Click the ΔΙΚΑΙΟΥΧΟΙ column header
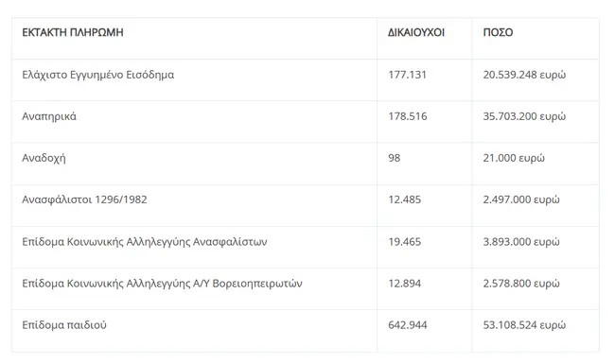615x364 pixels. (416, 32)
